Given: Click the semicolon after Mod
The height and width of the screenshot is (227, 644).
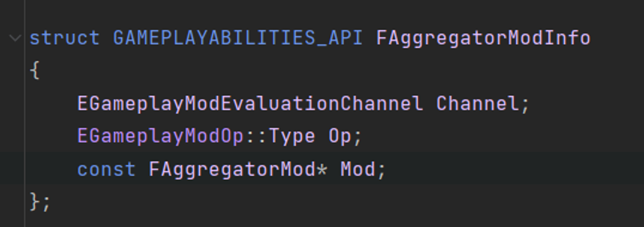Looking at the screenshot, I should pyautogui.click(x=382, y=169).
